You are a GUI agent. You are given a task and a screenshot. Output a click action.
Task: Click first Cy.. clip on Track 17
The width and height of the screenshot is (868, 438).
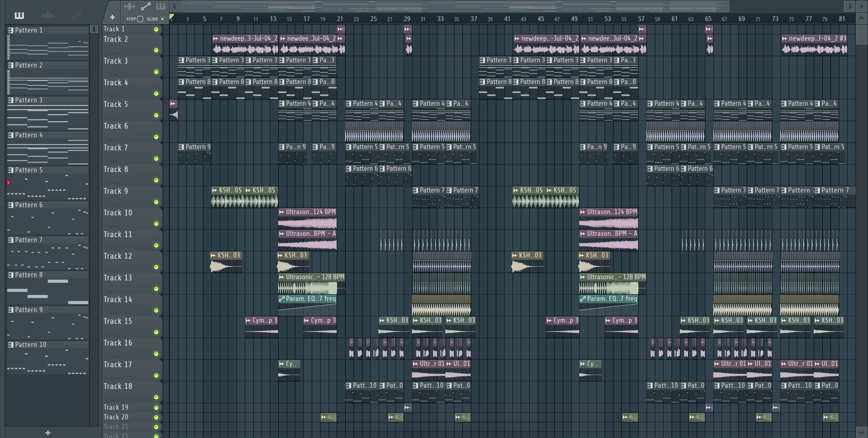(289, 370)
